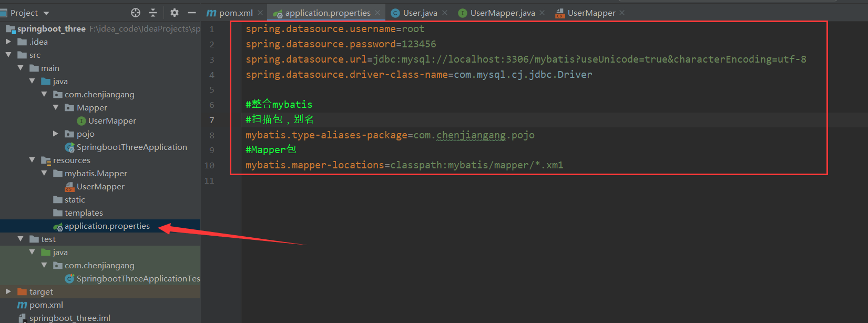Click the mybatis.mapper-locations line
Viewport: 868px width, 323px height.
pos(404,165)
